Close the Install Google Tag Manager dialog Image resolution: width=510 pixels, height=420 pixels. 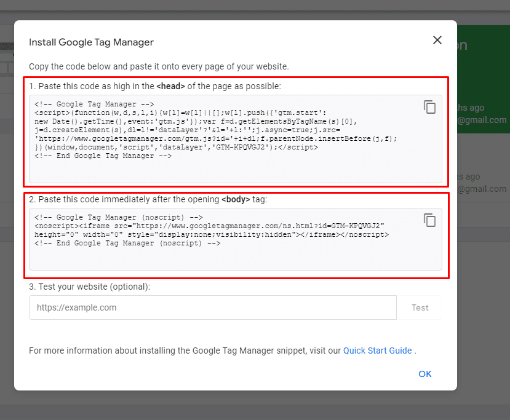(437, 40)
